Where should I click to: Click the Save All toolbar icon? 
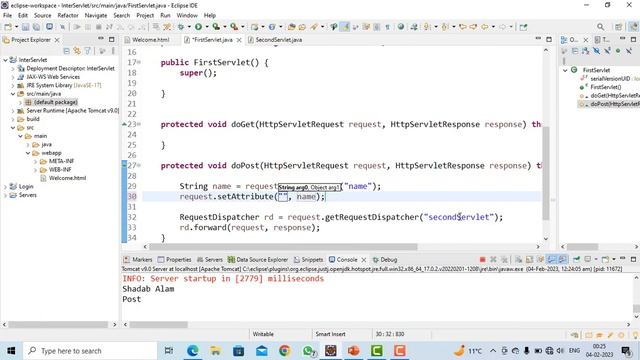coord(36,27)
